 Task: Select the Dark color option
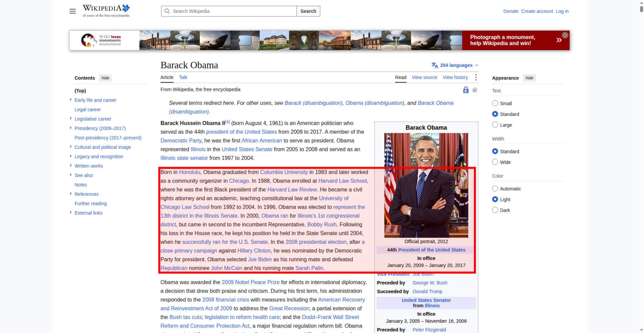point(495,210)
